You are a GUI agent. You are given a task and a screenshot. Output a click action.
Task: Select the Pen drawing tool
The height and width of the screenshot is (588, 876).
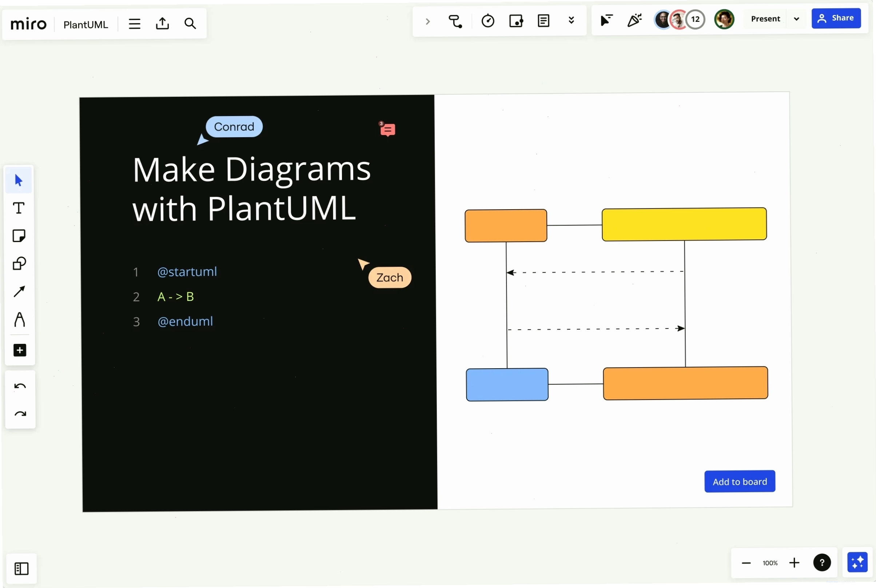click(20, 319)
